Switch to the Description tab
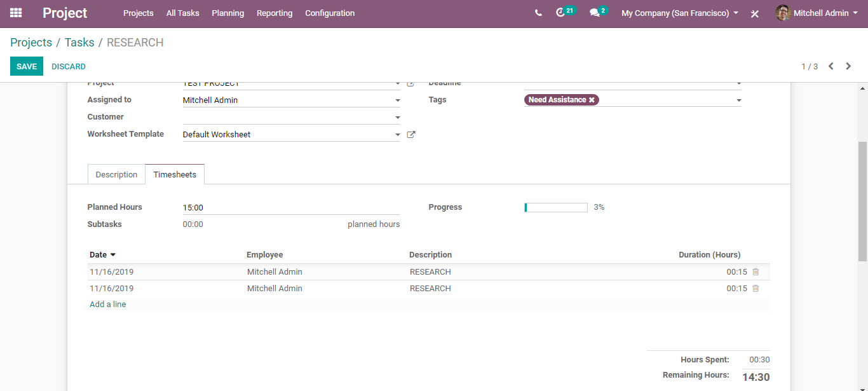Image resolution: width=868 pixels, height=391 pixels. (116, 175)
